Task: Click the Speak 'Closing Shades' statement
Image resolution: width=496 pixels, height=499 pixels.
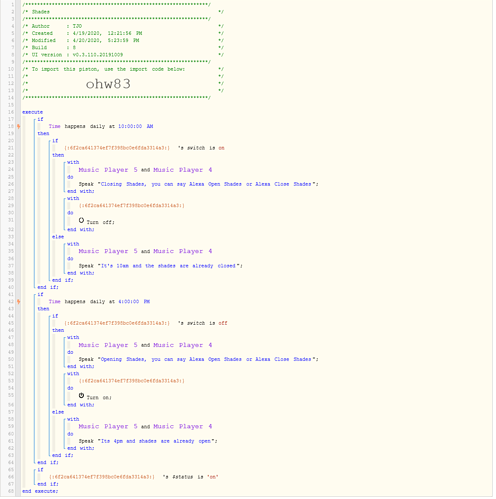Action: point(198,184)
